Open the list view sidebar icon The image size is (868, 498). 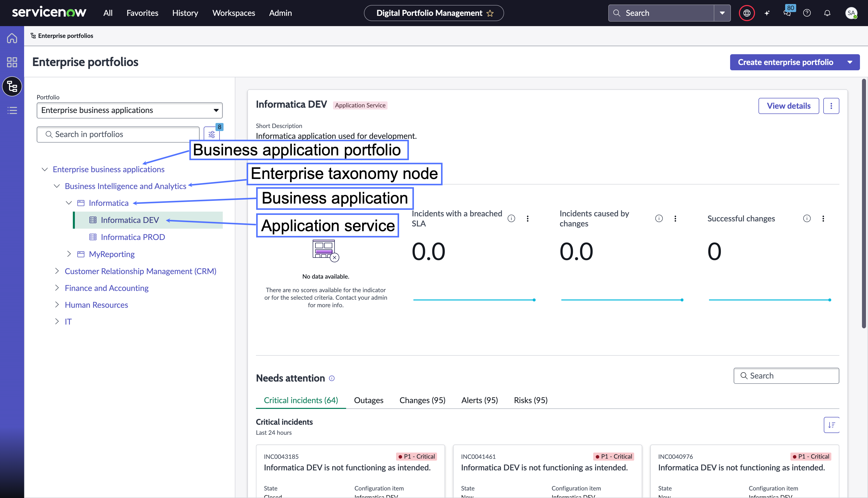pyautogui.click(x=12, y=110)
